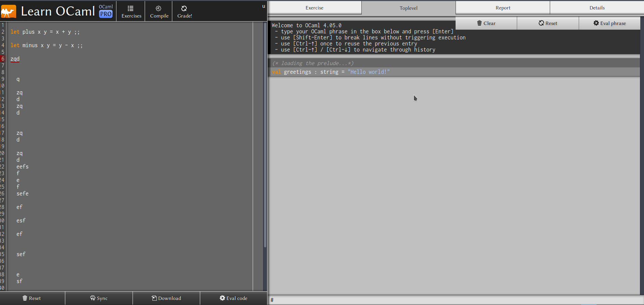The height and width of the screenshot is (305, 644).
Task: Reset the toplevel session
Action: pyautogui.click(x=548, y=23)
